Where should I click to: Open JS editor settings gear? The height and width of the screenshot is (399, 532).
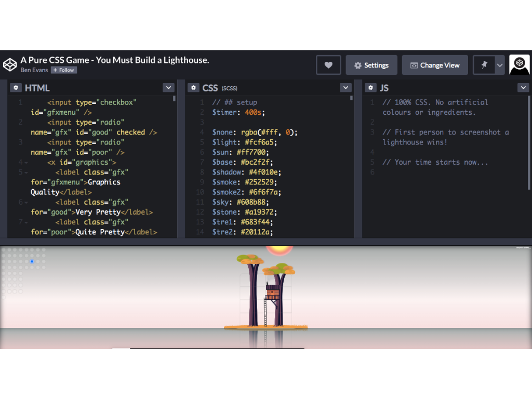[x=370, y=88]
